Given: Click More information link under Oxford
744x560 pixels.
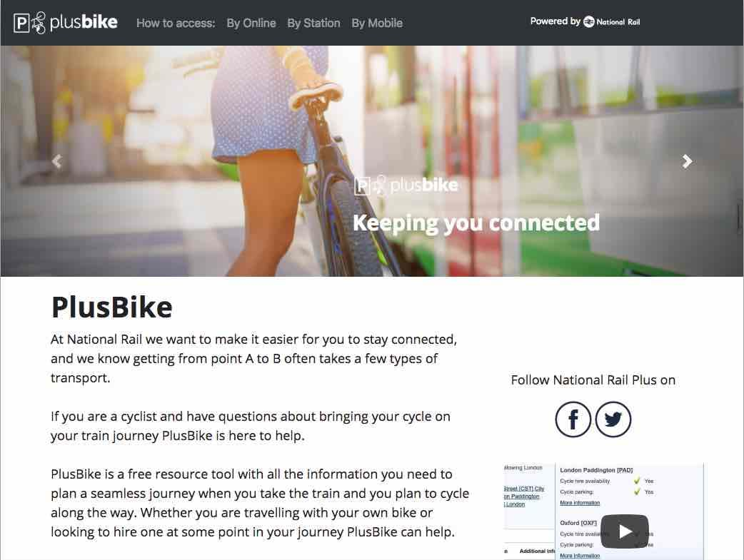Looking at the screenshot, I should (580, 555).
